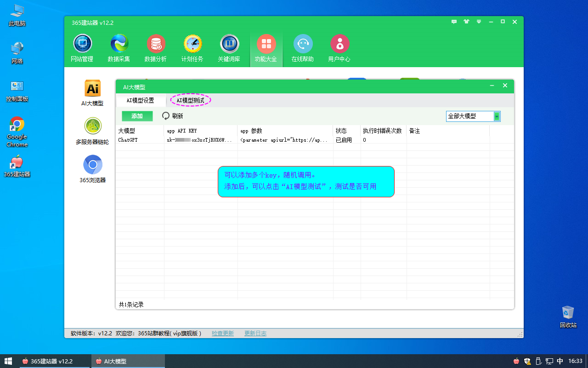Image resolution: width=588 pixels, height=368 pixels.
Task: Click 共1条记录 status text
Action: (131, 305)
